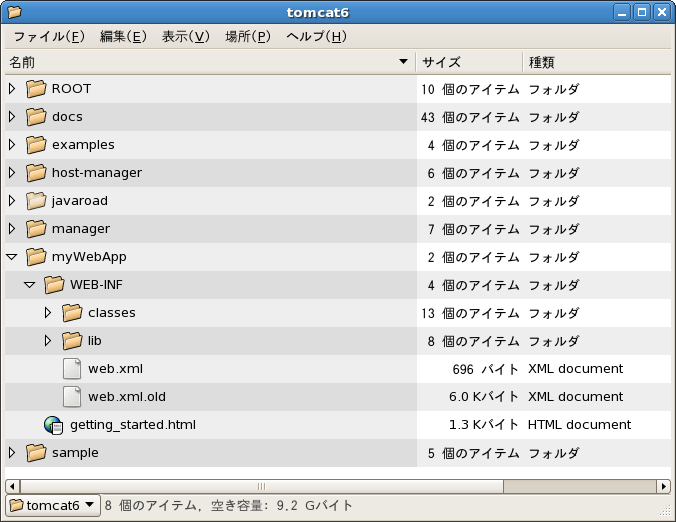Collapse the WEB-INF folder triangle
This screenshot has width=676, height=522.
pos(30,285)
